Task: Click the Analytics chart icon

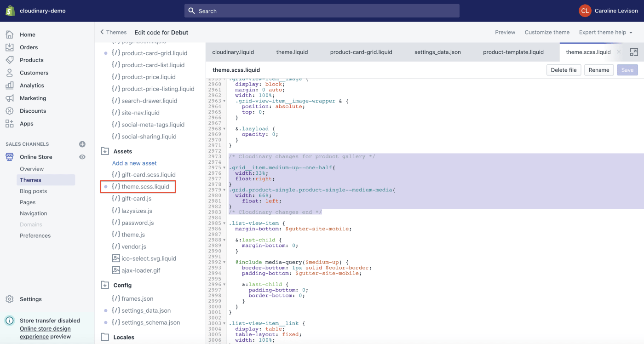Action: (9, 86)
